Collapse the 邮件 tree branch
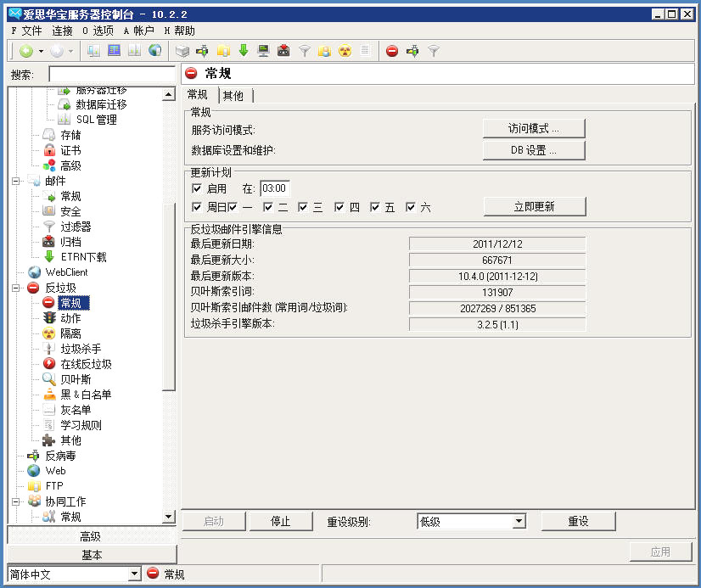 coord(16,181)
